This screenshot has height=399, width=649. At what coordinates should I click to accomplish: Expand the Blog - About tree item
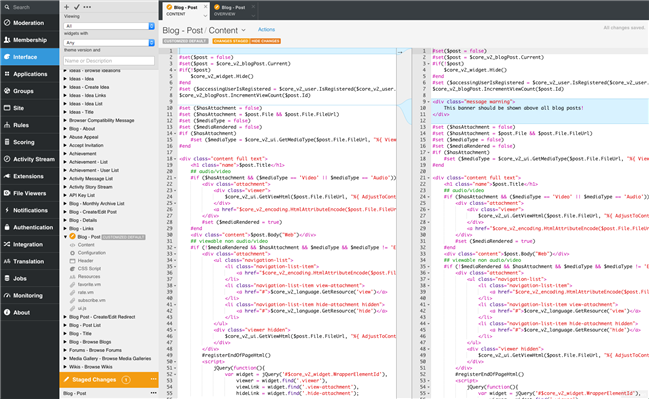pos(65,129)
